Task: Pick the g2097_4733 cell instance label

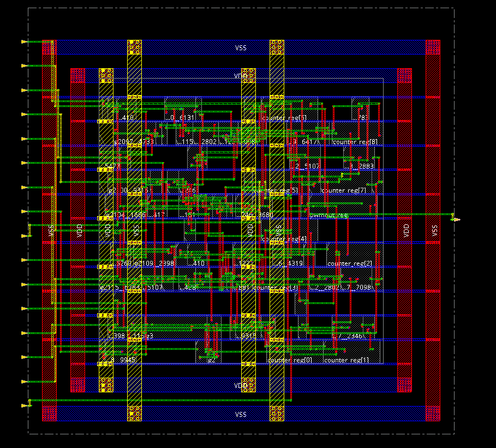Action: pos(134,142)
